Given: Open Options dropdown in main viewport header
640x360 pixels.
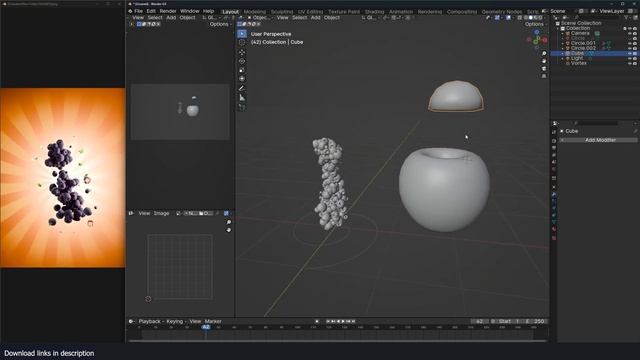Looking at the screenshot, I should tap(535, 24).
